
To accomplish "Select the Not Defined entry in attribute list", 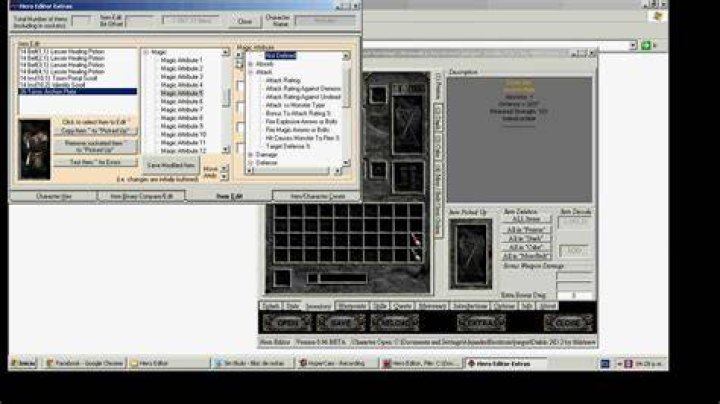I will (x=281, y=56).
